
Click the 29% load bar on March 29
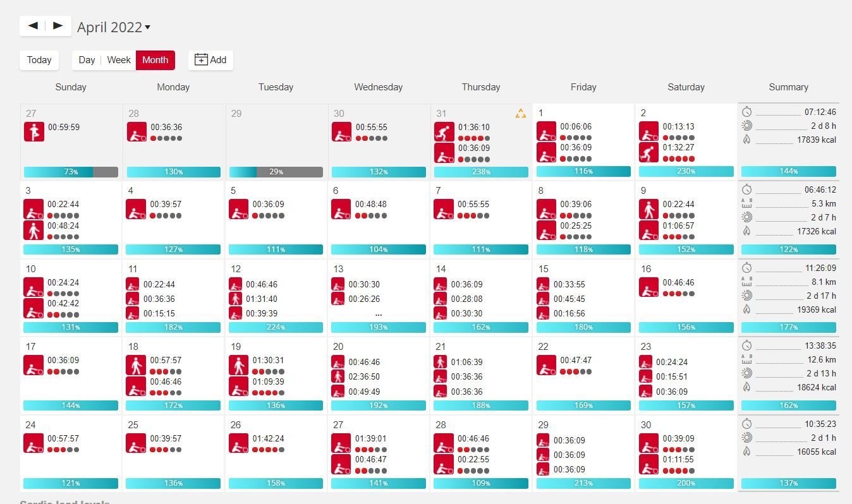point(276,172)
